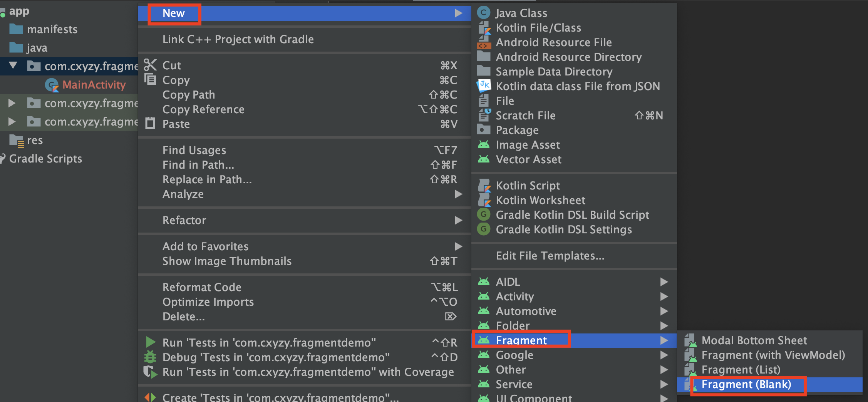Screen dimensions: 868x402
Task: Select Optimize Imports
Action: coord(304,302)
